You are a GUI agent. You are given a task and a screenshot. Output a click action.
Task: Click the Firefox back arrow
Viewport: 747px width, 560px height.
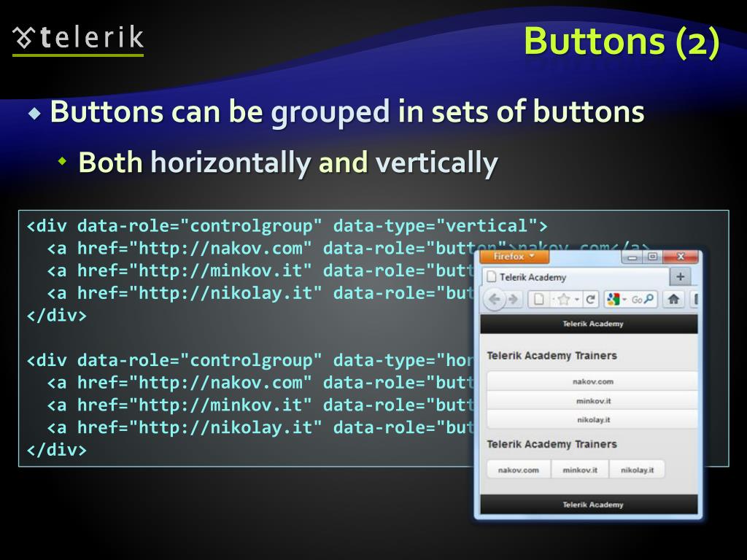pyautogui.click(x=495, y=300)
